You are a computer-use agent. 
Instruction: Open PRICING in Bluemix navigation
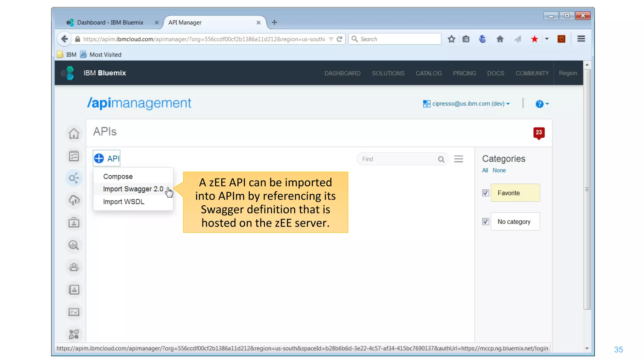[x=464, y=73]
